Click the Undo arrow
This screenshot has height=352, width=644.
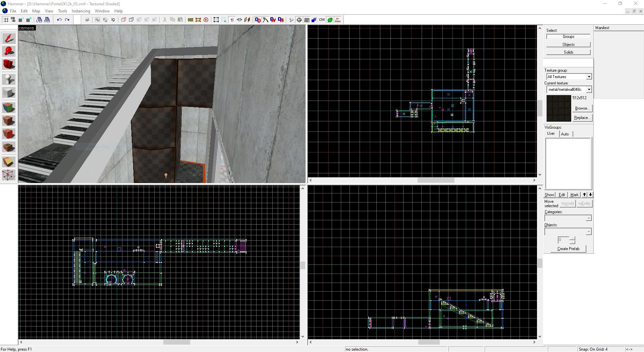coord(59,20)
